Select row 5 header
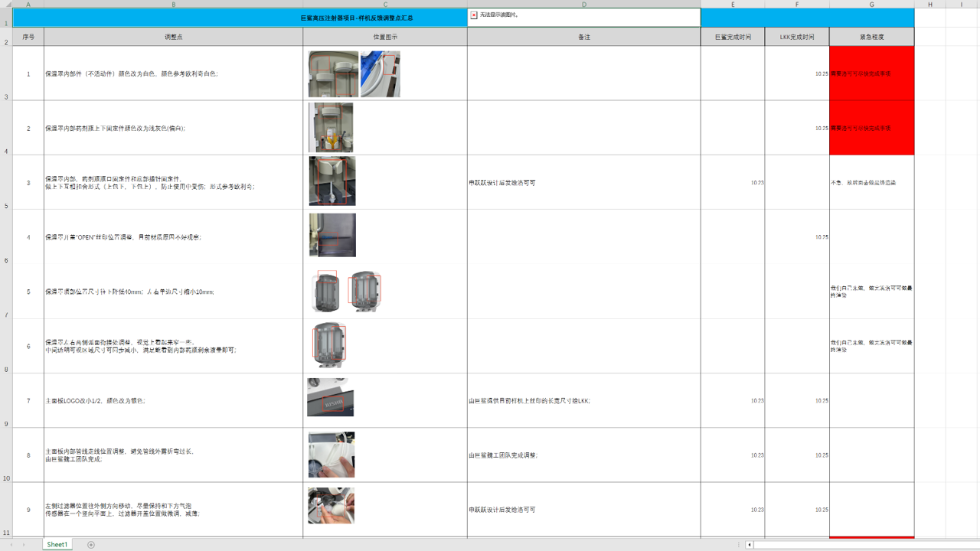Viewport: 980px width, 551px height. coord(6,182)
